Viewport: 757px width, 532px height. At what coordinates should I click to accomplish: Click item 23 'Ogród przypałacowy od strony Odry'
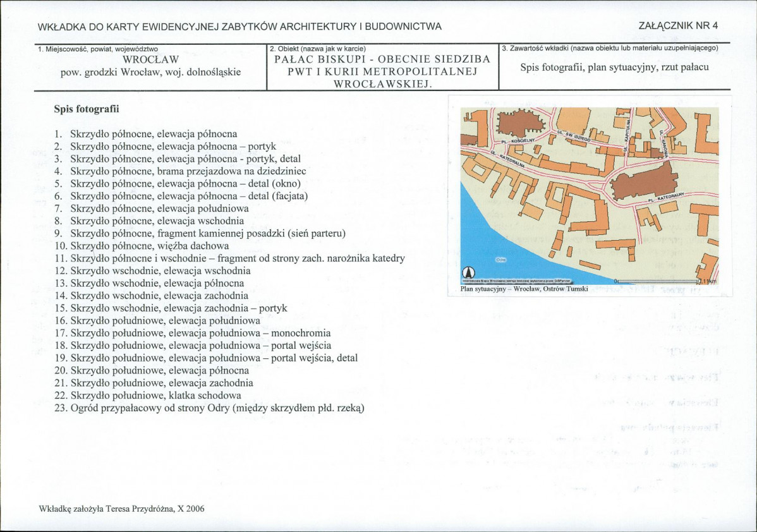tap(151, 408)
